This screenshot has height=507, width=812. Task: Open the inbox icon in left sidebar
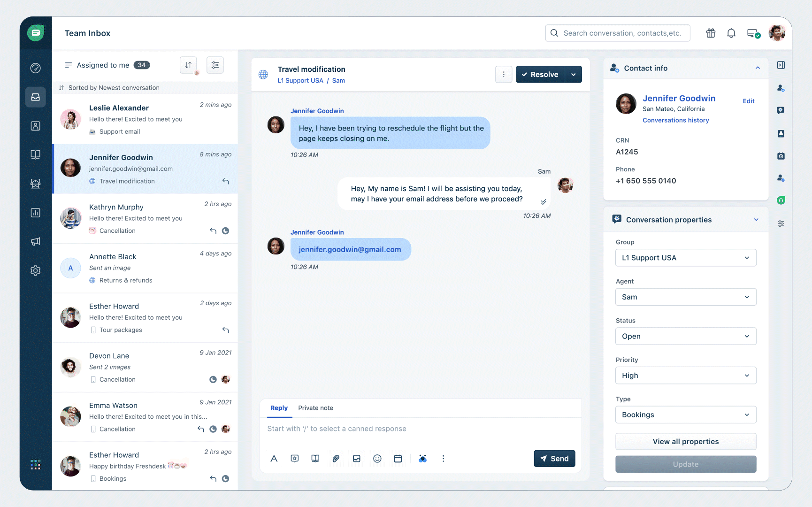[x=36, y=97]
